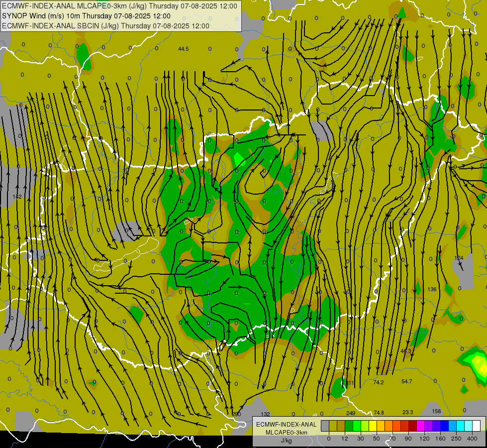Click the 249 value on the map
This screenshot has width=487, height=448.
coord(351,413)
